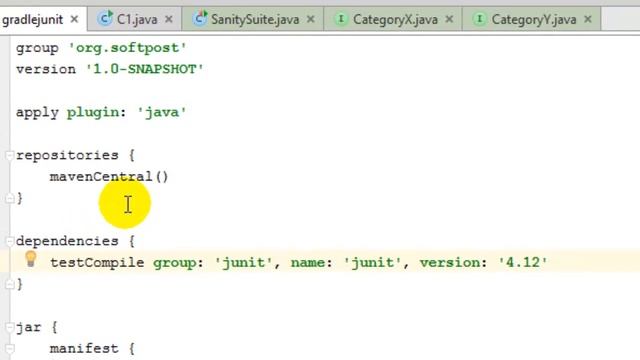Click the '4.12' version string

[x=523, y=262]
